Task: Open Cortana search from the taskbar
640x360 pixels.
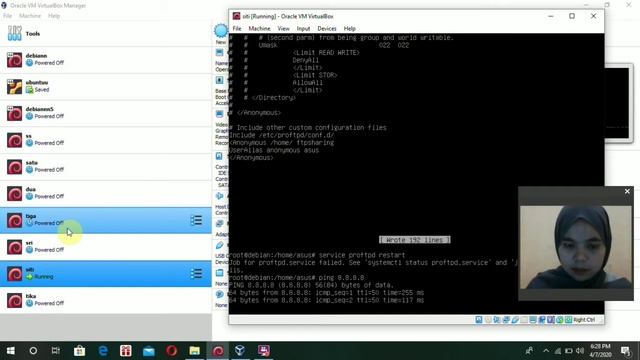Action: tap(33, 351)
